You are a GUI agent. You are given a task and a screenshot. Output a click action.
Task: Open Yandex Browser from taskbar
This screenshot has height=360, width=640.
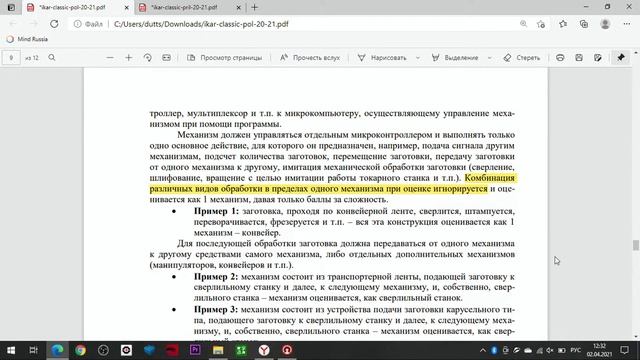tap(264, 350)
